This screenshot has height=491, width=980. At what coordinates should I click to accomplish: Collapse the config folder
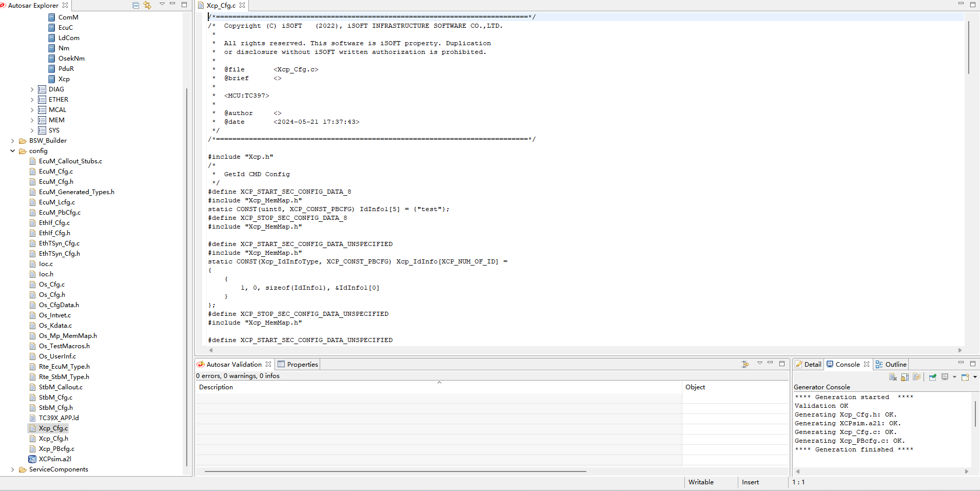pyautogui.click(x=13, y=151)
